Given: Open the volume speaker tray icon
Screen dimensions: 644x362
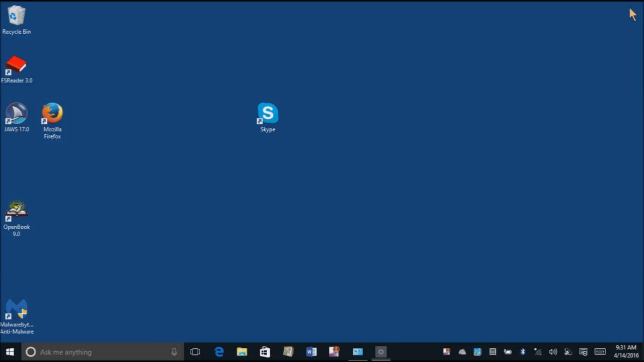Looking at the screenshot, I should pos(553,352).
